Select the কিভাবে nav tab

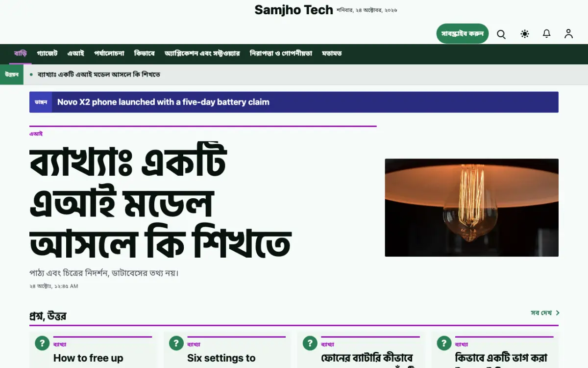click(x=145, y=53)
